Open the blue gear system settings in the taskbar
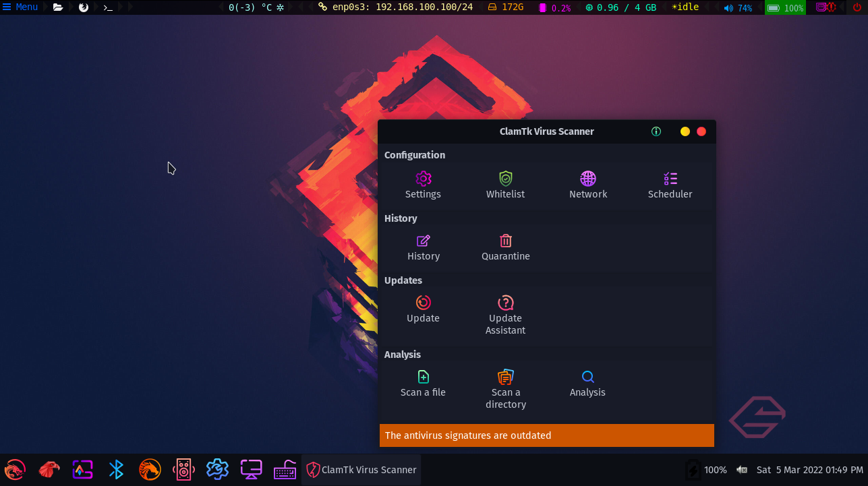The image size is (868, 486). [217, 469]
